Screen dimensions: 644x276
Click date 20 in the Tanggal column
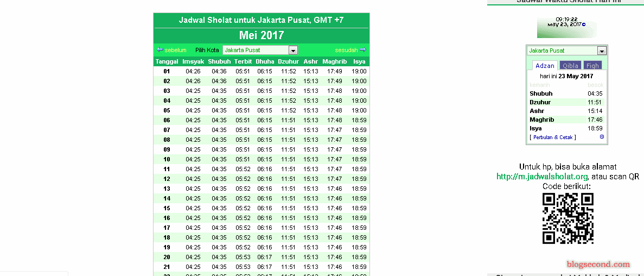point(167,257)
